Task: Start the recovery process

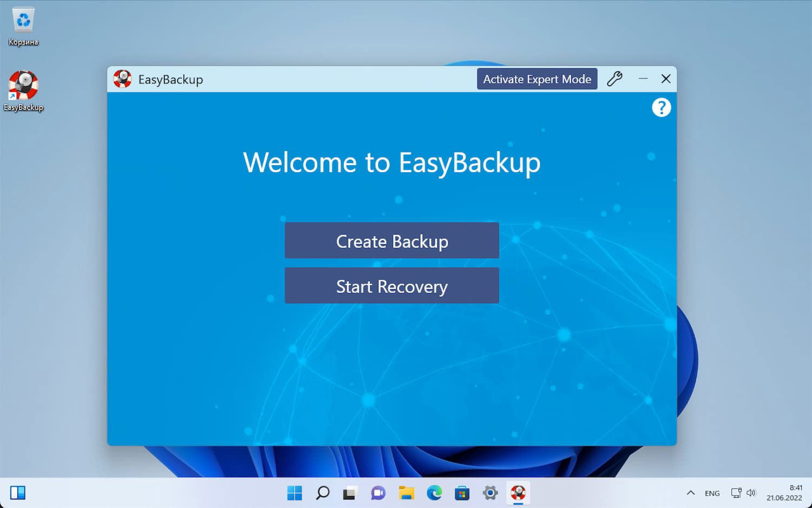Action: [392, 285]
